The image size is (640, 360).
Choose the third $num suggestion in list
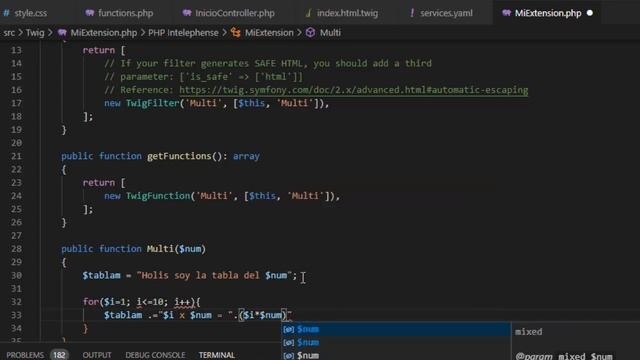396,355
